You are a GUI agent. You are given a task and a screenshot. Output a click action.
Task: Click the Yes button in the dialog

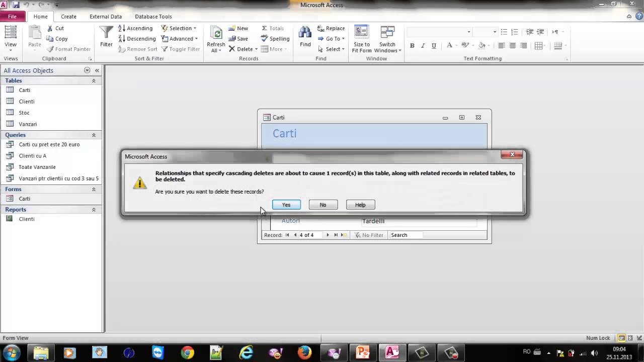click(286, 205)
